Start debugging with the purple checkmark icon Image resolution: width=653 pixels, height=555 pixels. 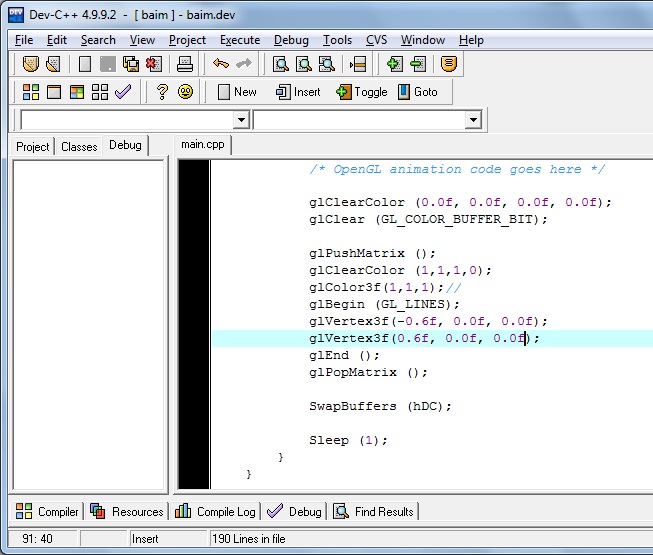(123, 92)
